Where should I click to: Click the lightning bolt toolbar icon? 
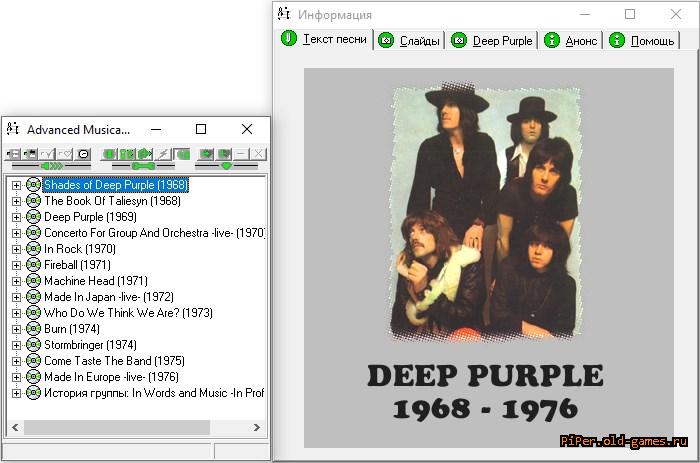[163, 154]
